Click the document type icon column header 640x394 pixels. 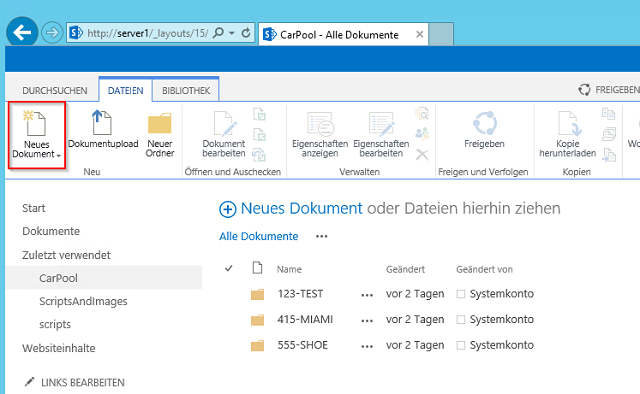[257, 268]
